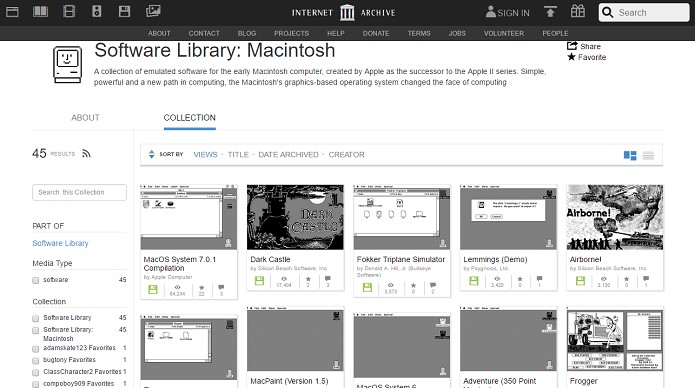Switch to list view icon
The image size is (695, 388).
(648, 155)
